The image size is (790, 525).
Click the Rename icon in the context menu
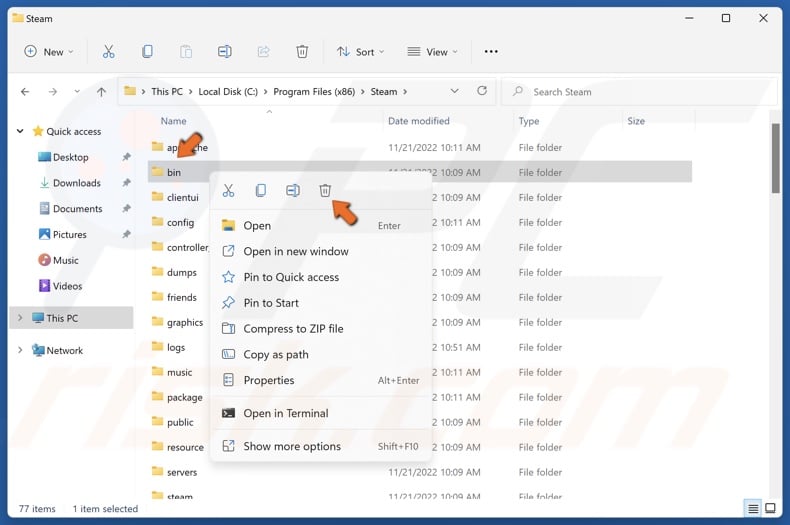pos(293,190)
